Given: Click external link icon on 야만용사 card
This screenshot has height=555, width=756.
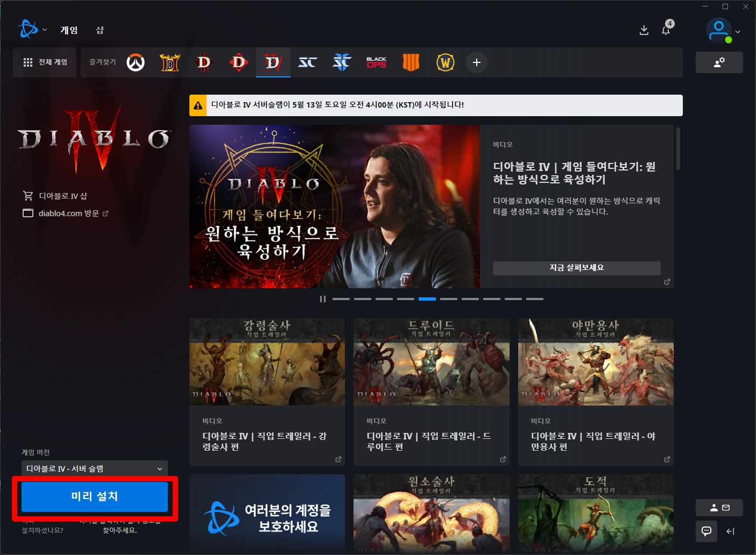Looking at the screenshot, I should (667, 459).
